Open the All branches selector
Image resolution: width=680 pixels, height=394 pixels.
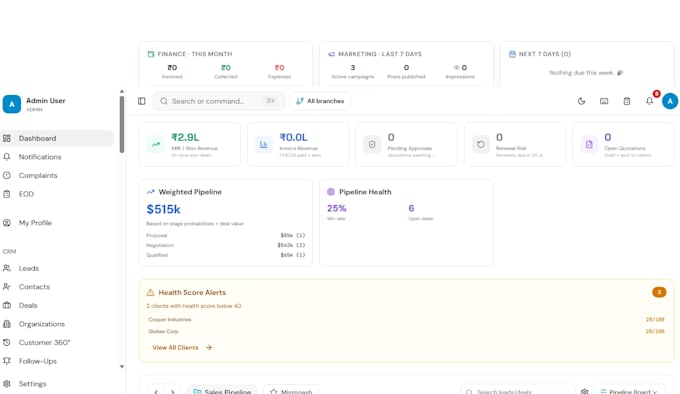click(320, 101)
